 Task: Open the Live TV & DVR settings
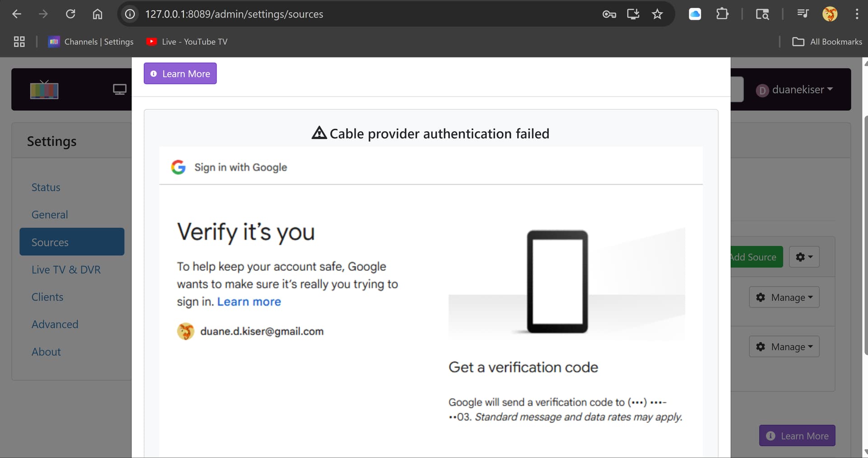pyautogui.click(x=66, y=269)
